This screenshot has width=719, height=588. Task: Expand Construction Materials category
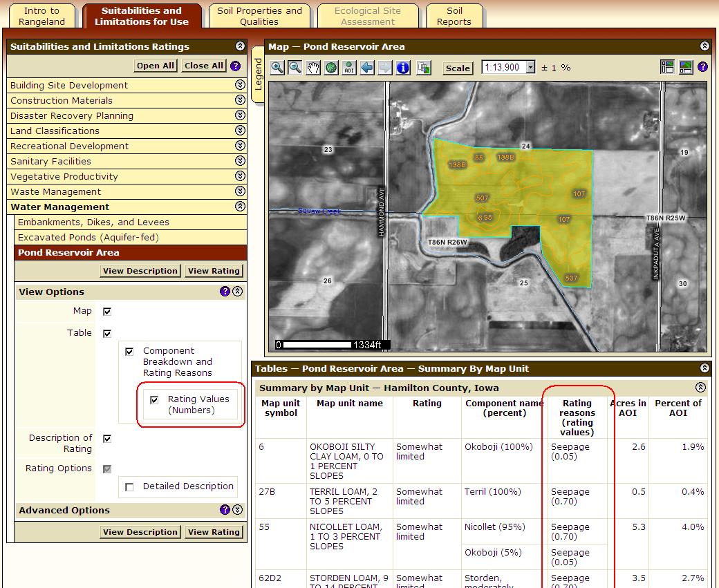[x=240, y=100]
